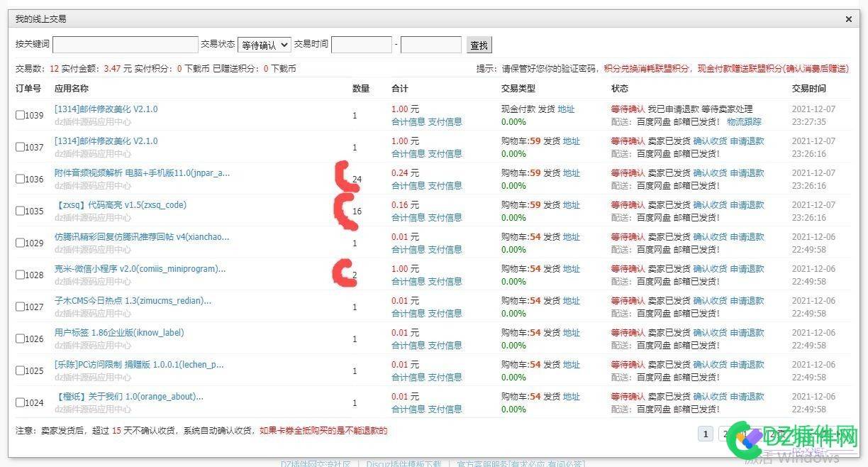Click 确认收货 for order 1036

coord(710,173)
